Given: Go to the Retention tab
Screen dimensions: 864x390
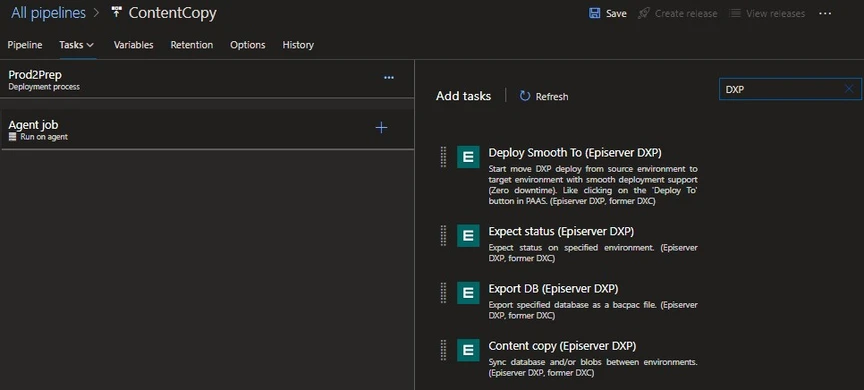Looking at the screenshot, I should [192, 45].
